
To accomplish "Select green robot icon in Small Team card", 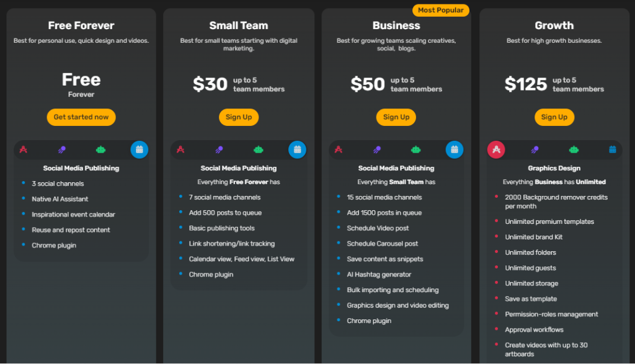I will point(259,150).
